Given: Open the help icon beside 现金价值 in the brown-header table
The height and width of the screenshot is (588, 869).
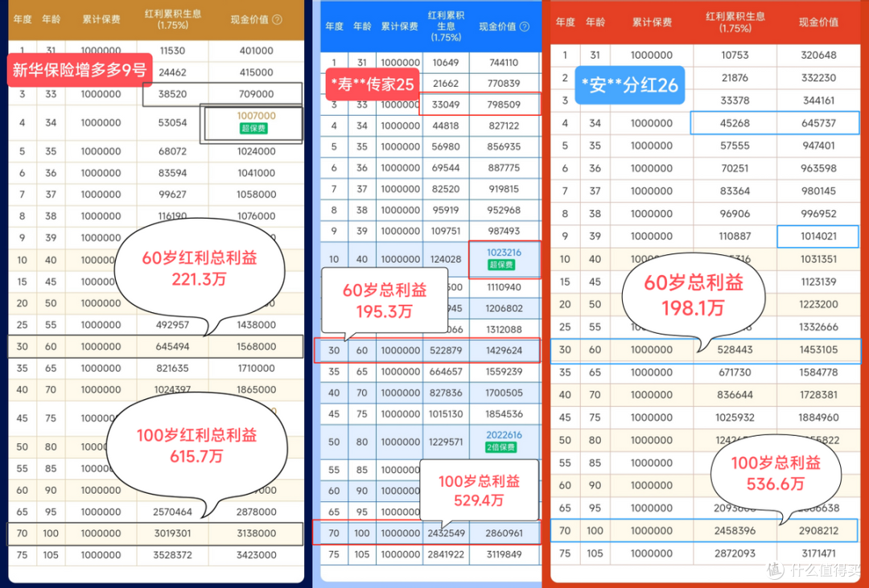Looking at the screenshot, I should click(277, 19).
